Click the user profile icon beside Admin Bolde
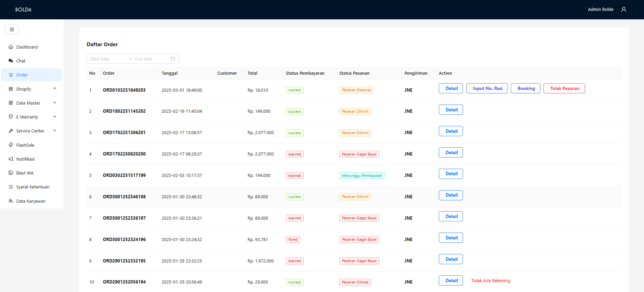Viewport: 644px width, 292px height. [x=624, y=10]
